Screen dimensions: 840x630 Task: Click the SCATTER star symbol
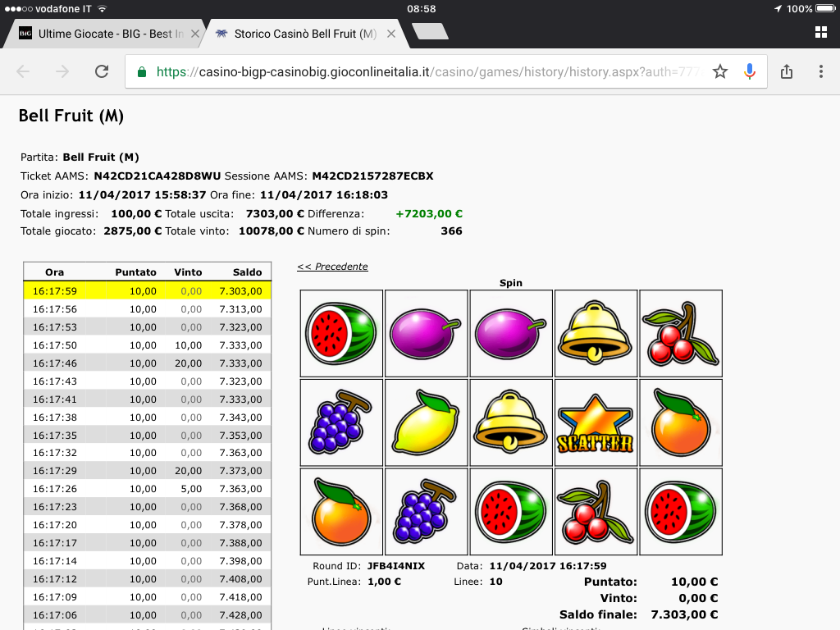click(x=596, y=422)
